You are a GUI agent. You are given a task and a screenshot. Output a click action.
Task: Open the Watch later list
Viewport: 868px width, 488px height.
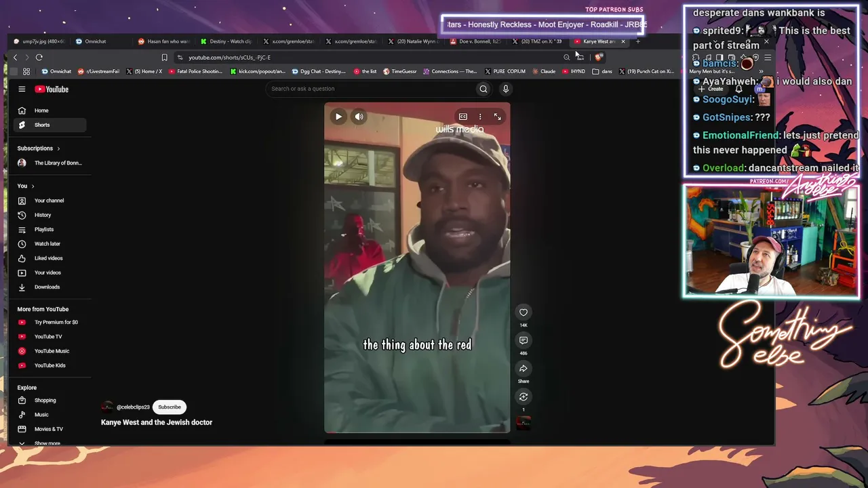point(50,244)
